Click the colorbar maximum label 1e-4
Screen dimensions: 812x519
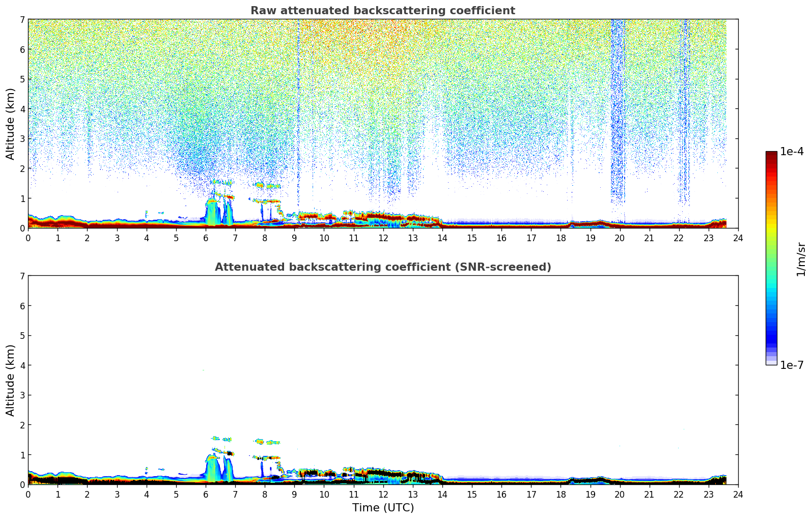tap(792, 152)
